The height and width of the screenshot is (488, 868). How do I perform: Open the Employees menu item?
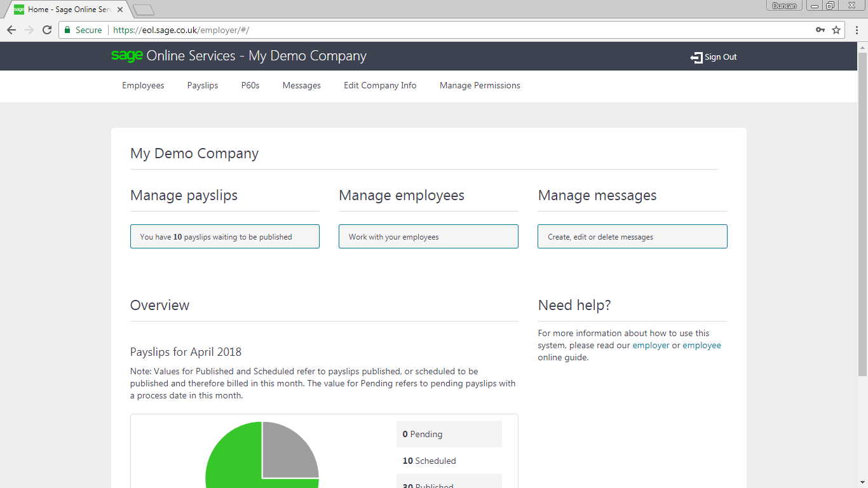[143, 86]
